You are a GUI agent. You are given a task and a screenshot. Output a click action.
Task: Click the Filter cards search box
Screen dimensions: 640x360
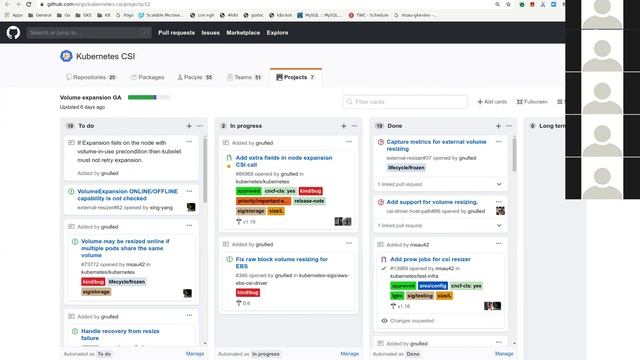[405, 102]
